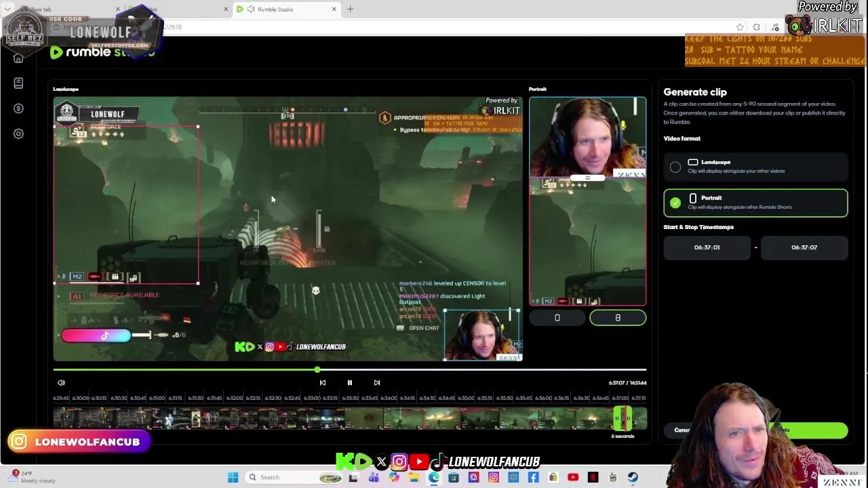Pause the clip preview playback

tap(350, 383)
